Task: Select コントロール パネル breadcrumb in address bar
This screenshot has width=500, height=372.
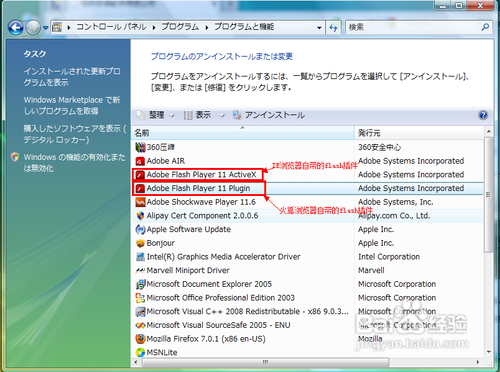Action: coord(111,27)
